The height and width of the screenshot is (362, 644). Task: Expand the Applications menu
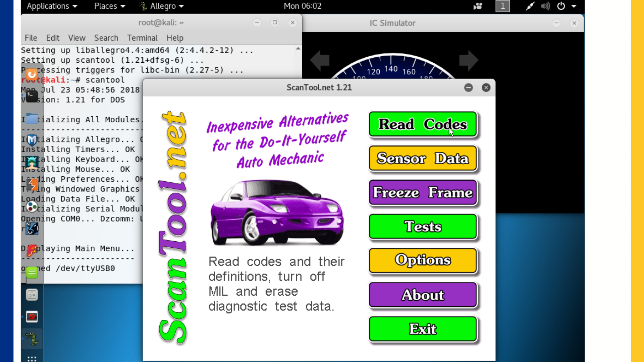(52, 6)
